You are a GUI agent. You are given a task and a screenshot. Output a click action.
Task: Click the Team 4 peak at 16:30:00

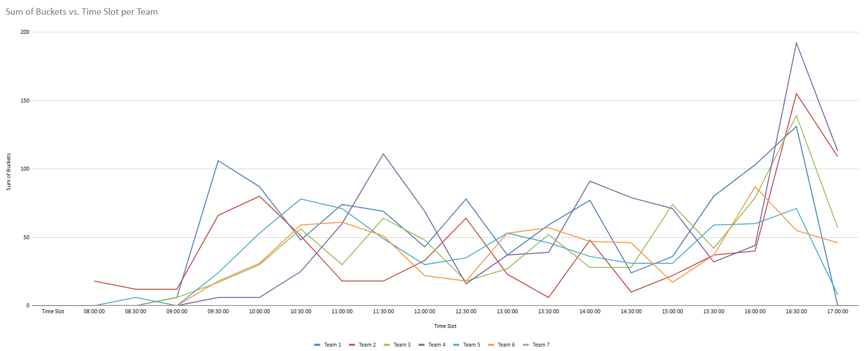coord(796,43)
